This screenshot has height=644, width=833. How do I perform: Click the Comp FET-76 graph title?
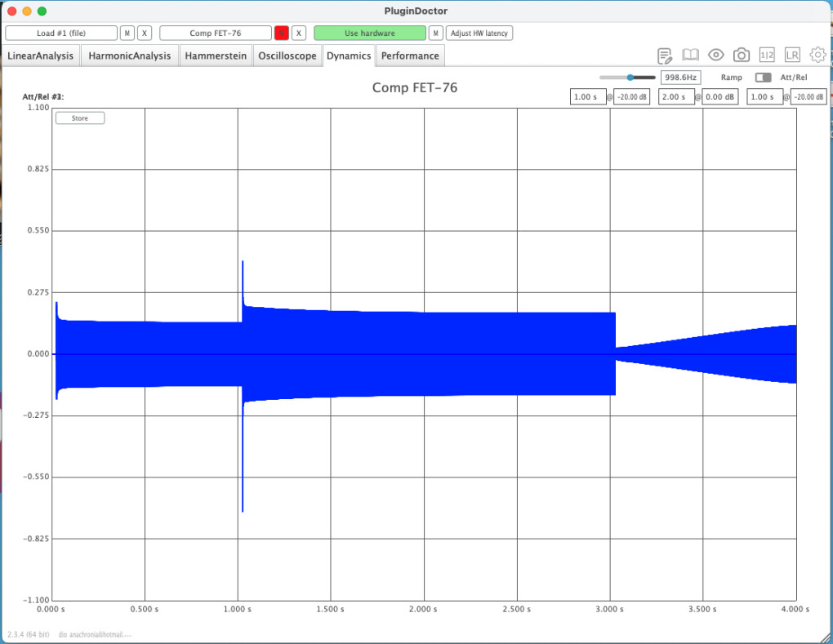[414, 87]
